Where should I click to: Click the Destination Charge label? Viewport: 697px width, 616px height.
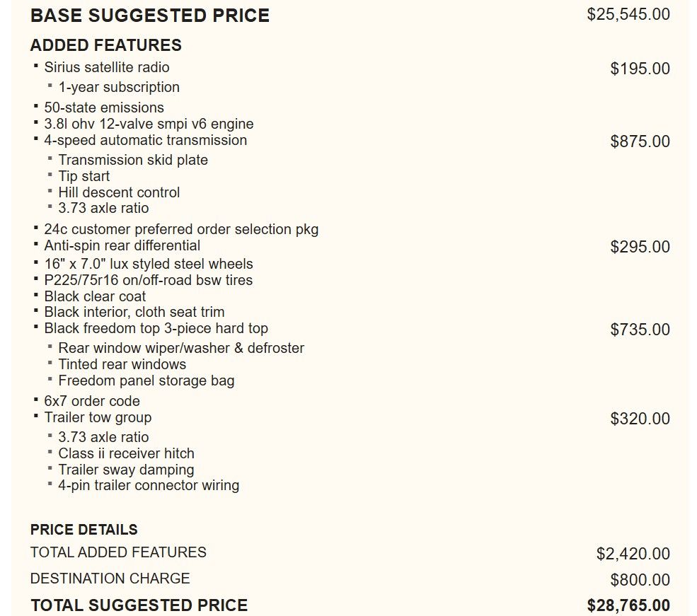point(110,579)
